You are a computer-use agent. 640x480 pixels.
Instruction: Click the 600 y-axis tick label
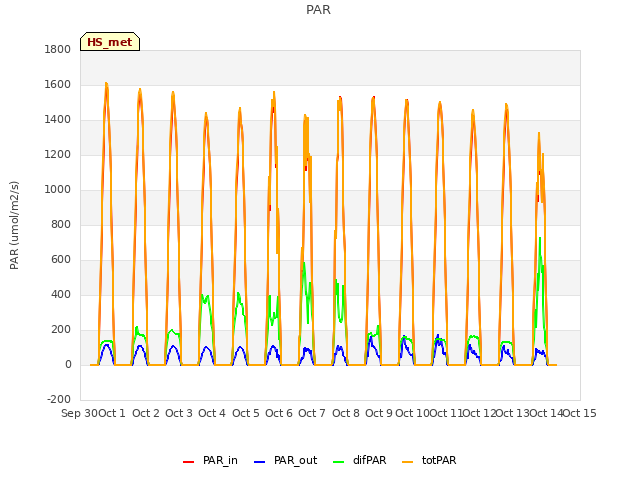tap(61, 260)
